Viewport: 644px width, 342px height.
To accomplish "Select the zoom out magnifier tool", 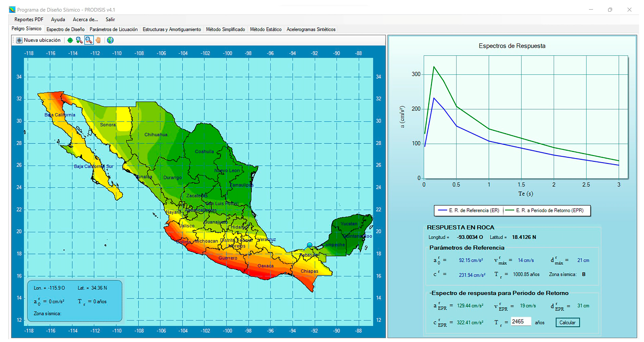I will point(89,40).
